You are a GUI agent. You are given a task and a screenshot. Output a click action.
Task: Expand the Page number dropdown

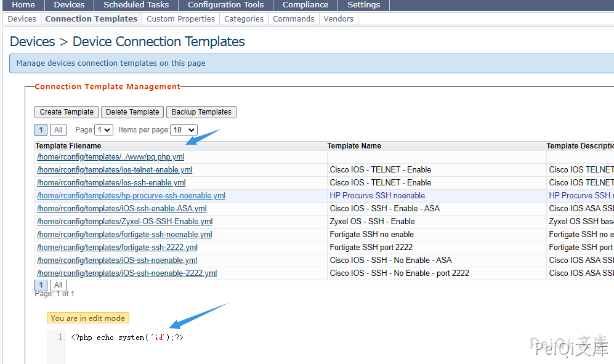tap(104, 130)
